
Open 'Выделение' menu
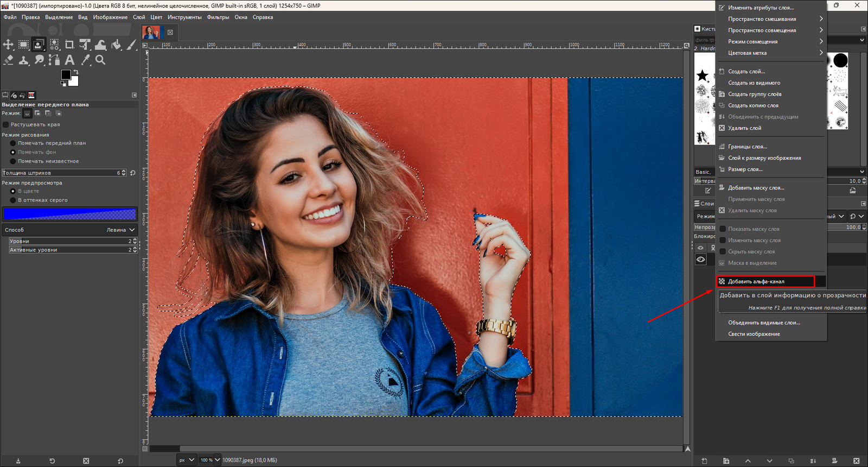(x=59, y=17)
